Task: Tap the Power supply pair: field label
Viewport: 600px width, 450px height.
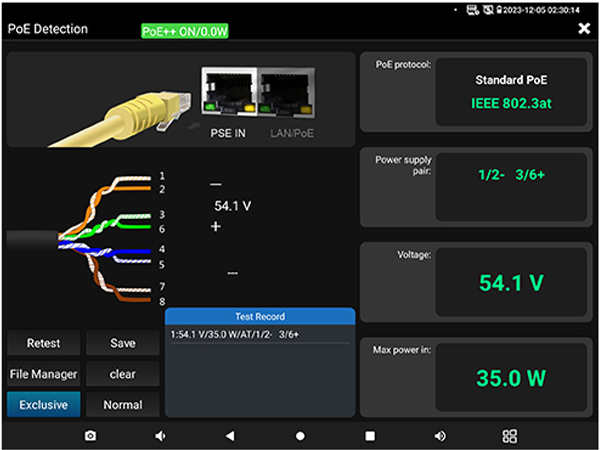Action: coord(403,165)
